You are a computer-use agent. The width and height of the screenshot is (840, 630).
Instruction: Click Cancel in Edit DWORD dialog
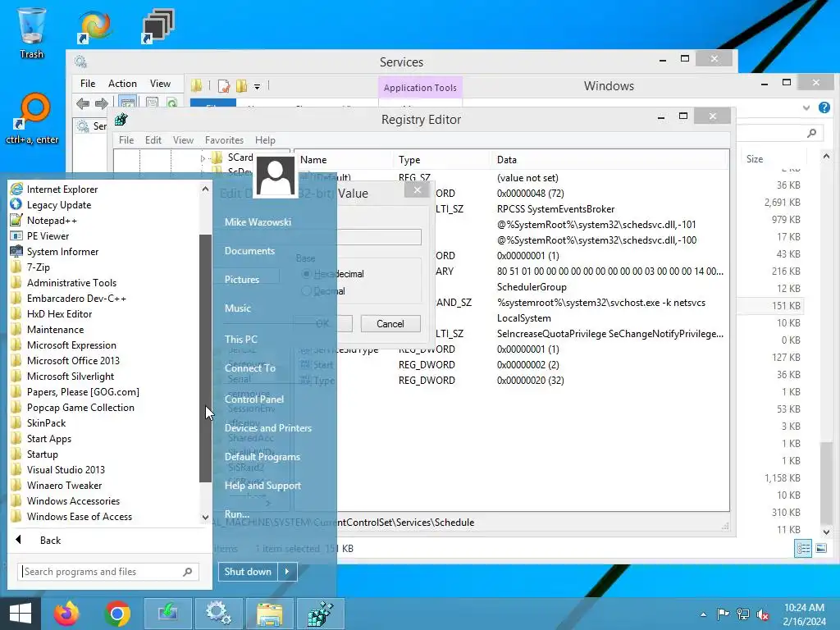pyautogui.click(x=390, y=323)
